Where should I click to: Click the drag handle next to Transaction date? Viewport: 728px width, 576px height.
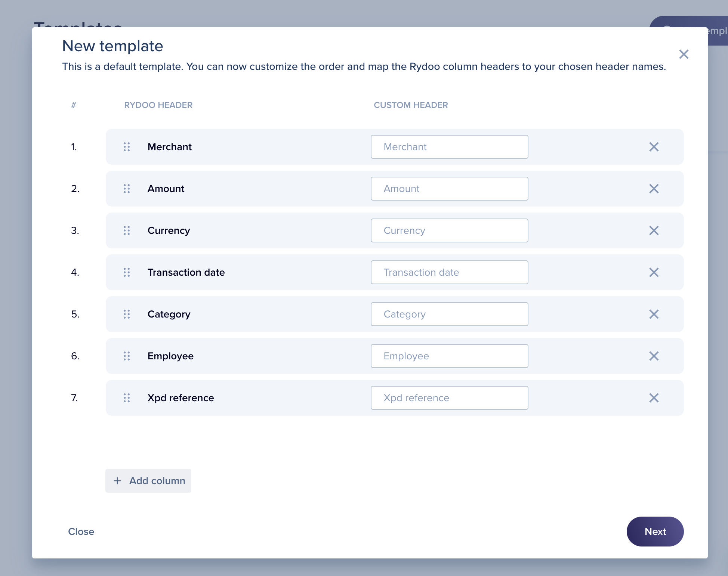click(126, 272)
